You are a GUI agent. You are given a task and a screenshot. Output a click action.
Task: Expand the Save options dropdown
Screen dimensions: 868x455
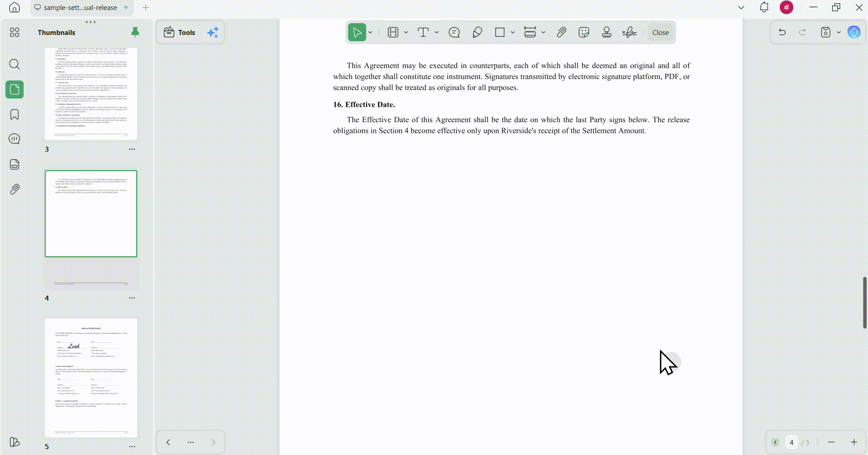pos(838,32)
